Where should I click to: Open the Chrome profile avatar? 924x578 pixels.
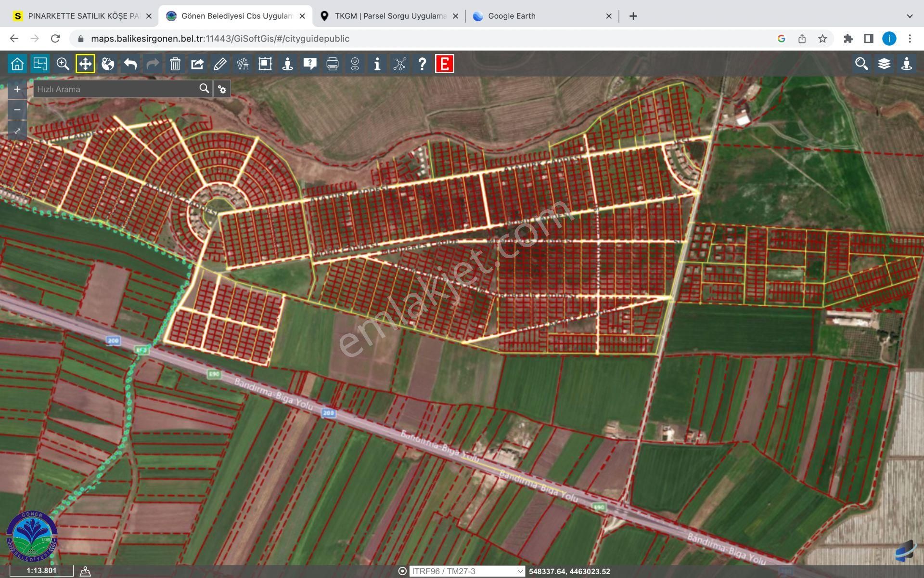point(889,39)
